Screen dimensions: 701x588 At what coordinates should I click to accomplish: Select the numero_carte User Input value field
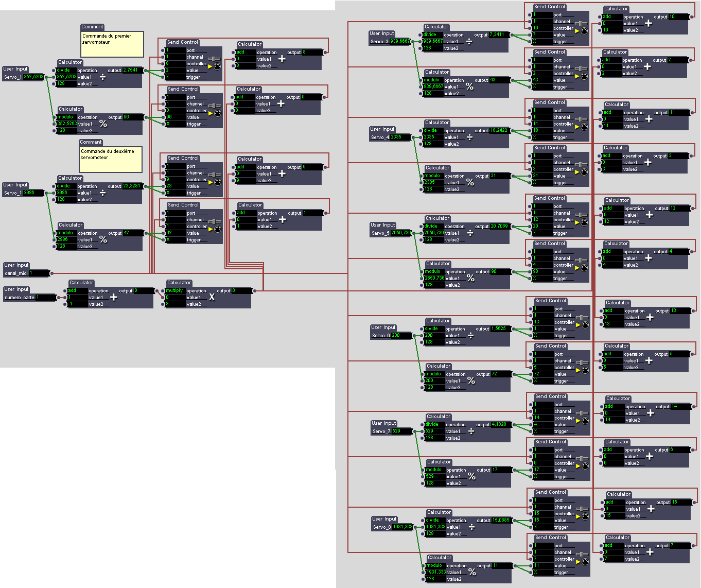45,298
